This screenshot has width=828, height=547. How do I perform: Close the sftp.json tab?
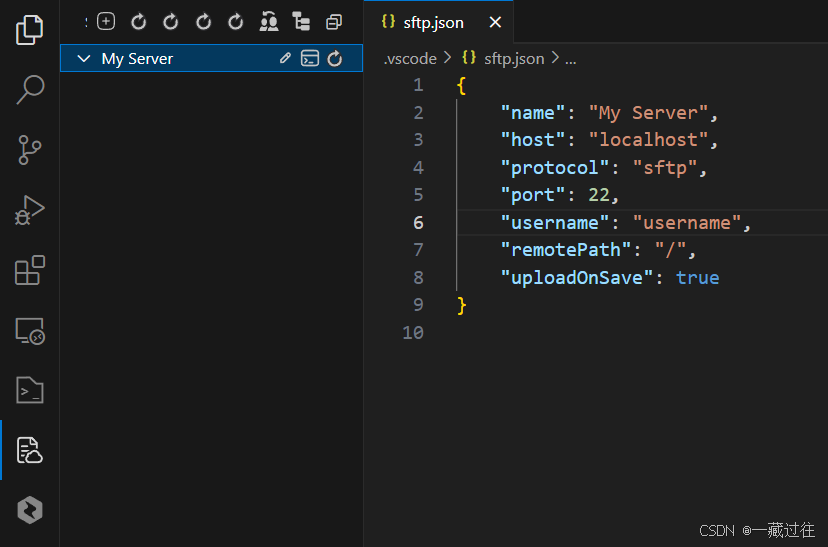495,22
